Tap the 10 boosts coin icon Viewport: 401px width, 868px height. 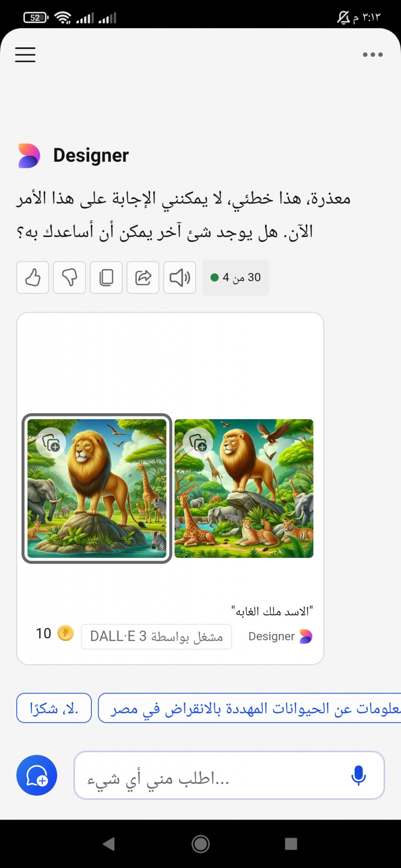[x=66, y=633]
